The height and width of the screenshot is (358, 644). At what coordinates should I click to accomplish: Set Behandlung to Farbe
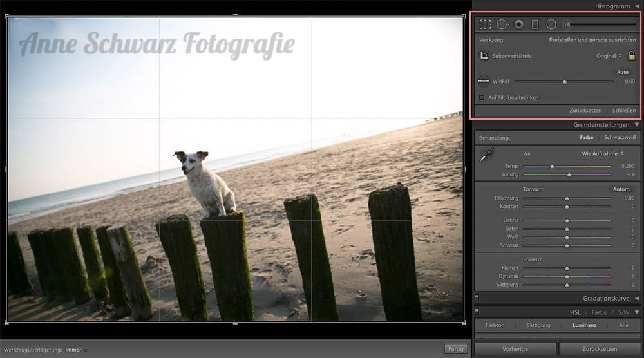(587, 138)
